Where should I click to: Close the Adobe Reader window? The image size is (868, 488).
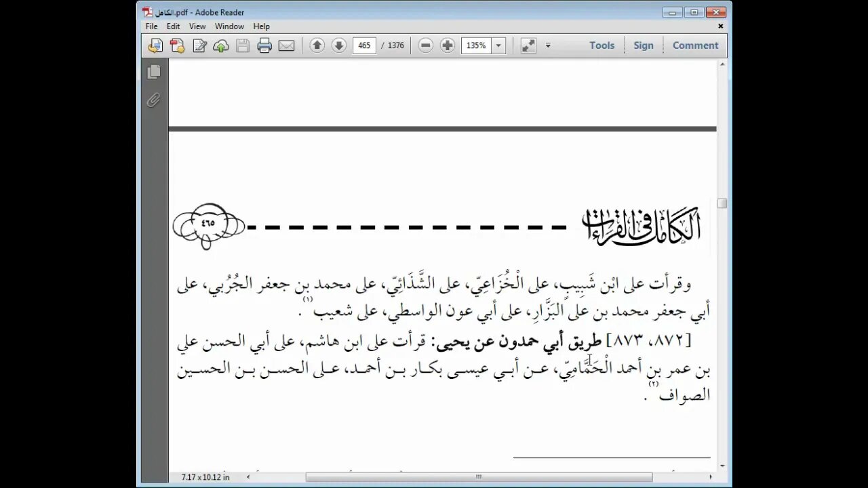coord(716,12)
